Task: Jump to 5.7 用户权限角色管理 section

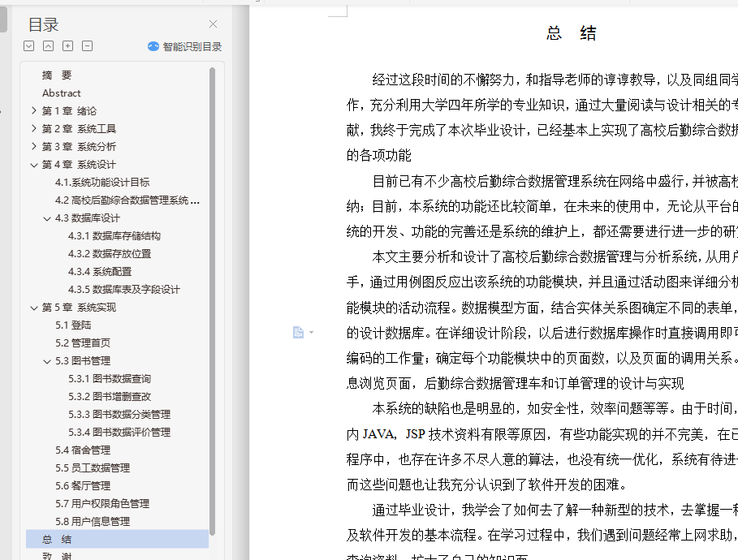Action: point(102,503)
